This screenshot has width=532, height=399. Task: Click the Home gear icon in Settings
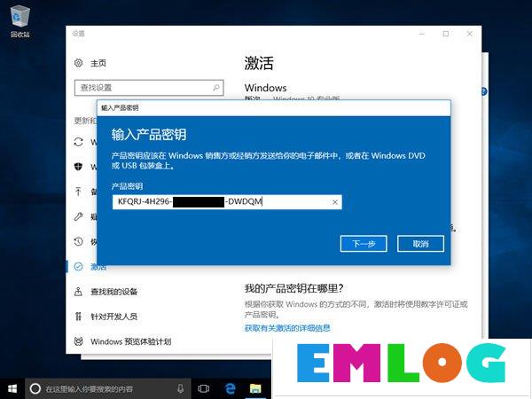[78, 63]
